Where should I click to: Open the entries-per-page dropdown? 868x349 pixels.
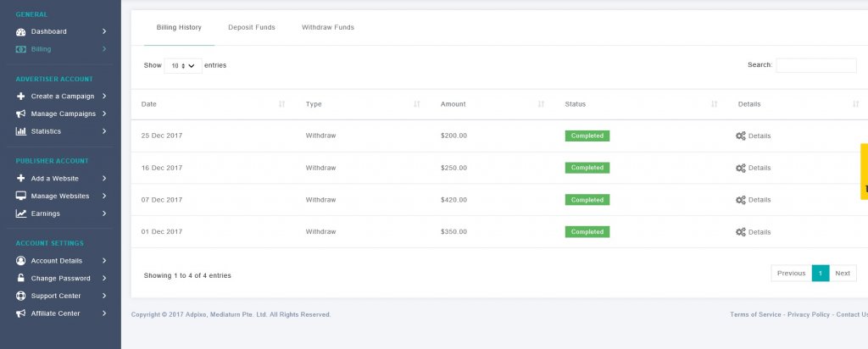pos(182,65)
